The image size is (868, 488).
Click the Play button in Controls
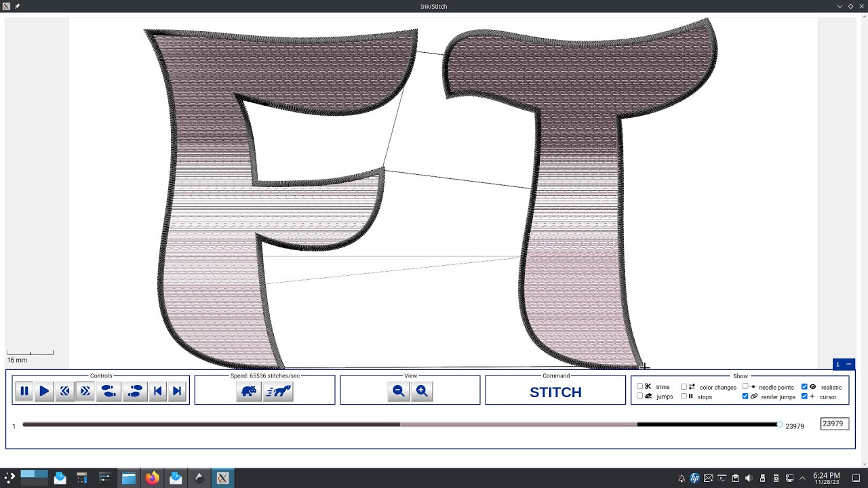tap(44, 391)
